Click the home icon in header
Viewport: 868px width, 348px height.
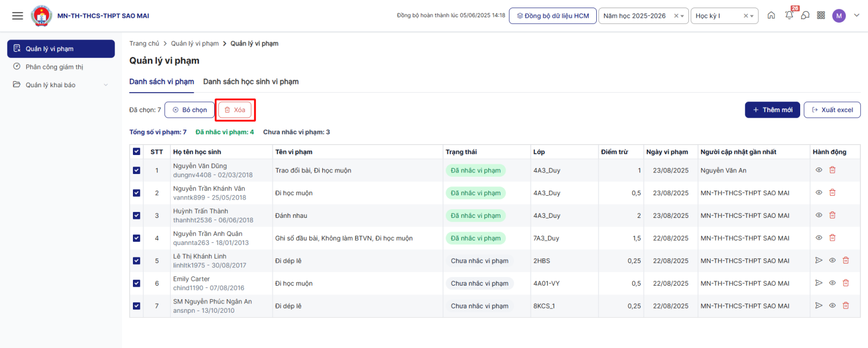tap(771, 16)
